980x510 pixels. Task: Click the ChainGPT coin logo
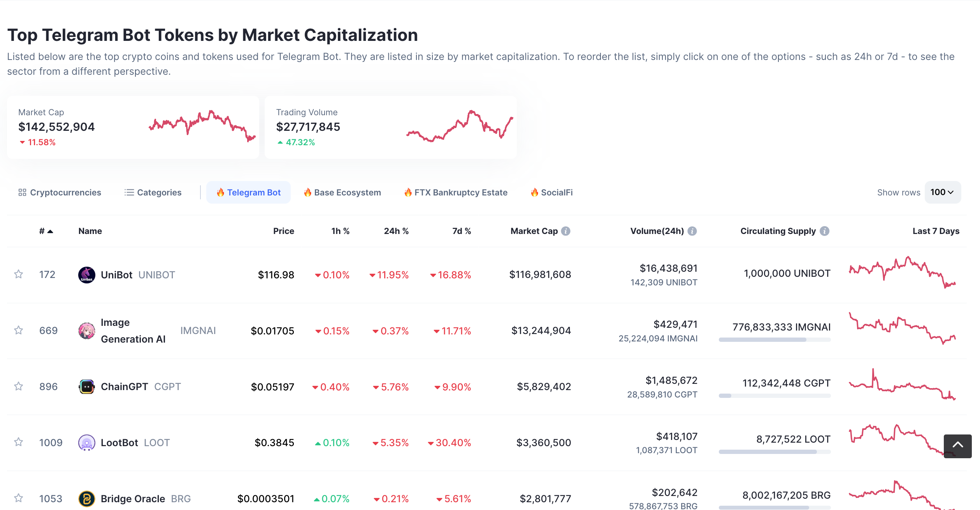click(x=87, y=387)
